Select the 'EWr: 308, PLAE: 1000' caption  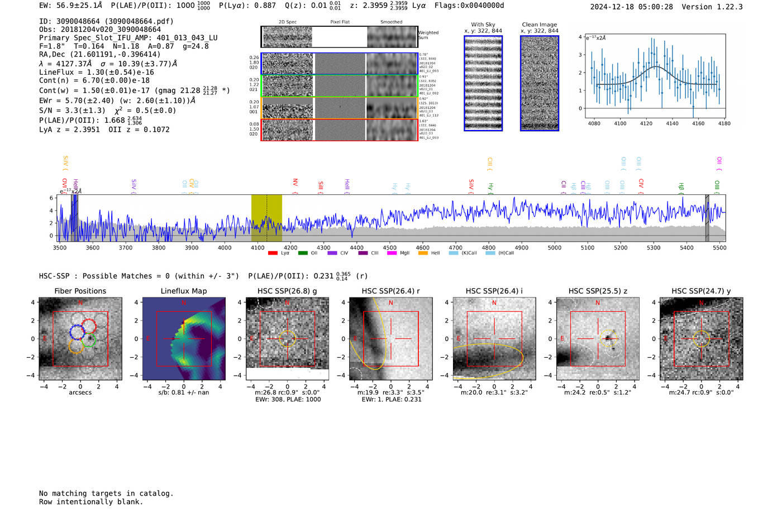[x=288, y=400]
